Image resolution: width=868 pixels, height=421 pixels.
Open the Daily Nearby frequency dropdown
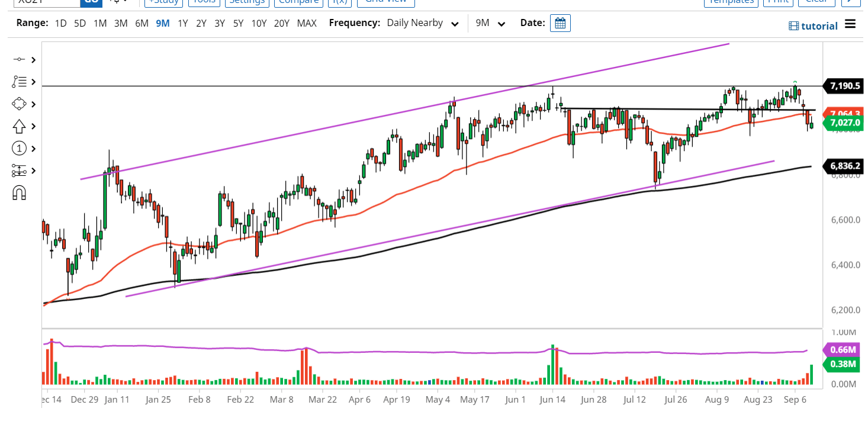click(x=422, y=23)
